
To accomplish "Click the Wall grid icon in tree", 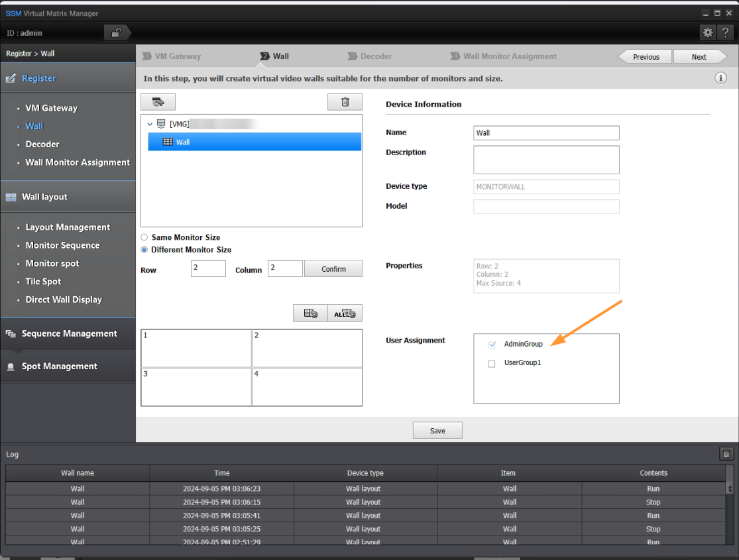I will (168, 142).
